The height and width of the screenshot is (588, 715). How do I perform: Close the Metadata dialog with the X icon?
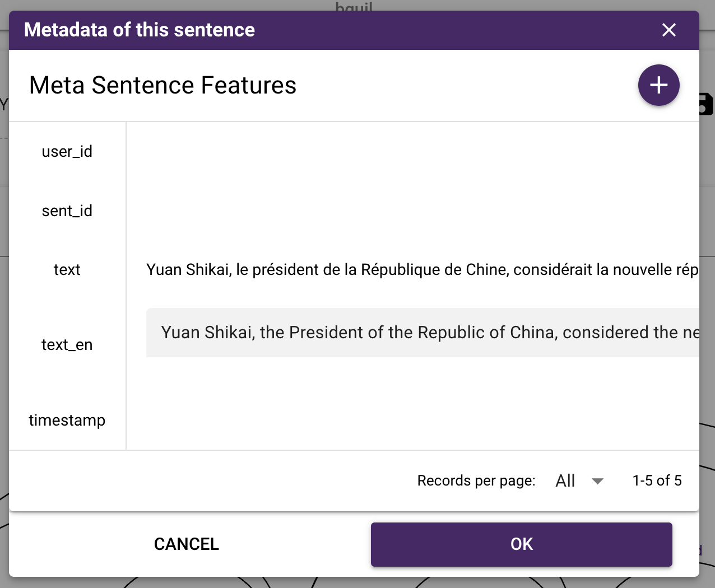point(669,30)
